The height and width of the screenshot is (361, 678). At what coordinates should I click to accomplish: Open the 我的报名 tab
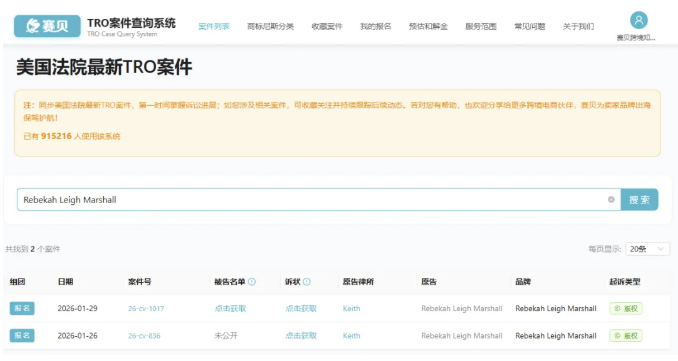(375, 26)
